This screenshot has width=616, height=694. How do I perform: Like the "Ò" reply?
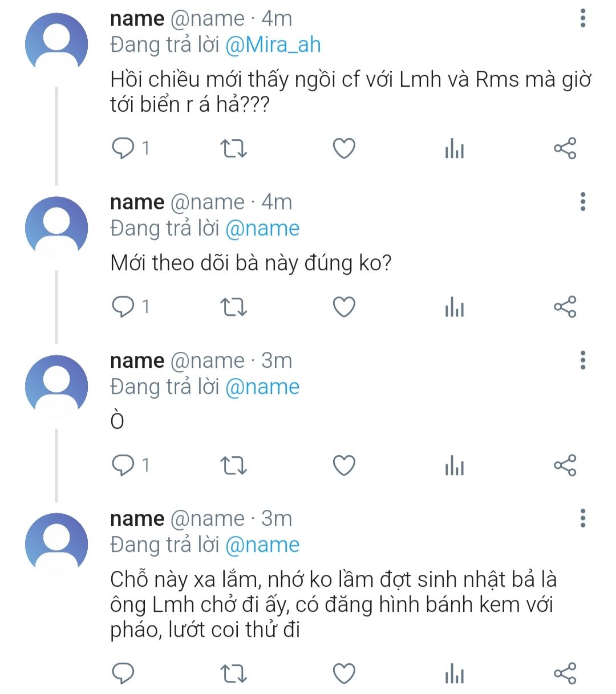click(x=344, y=465)
